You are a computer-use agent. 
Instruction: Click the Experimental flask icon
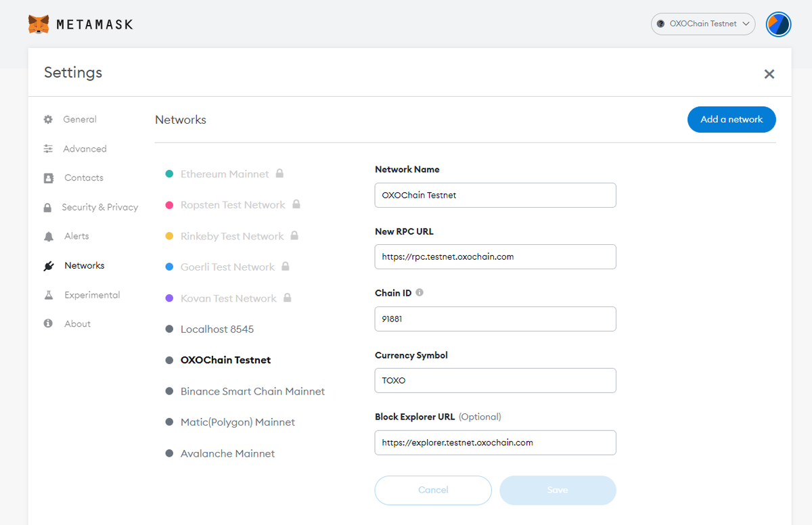coord(48,295)
